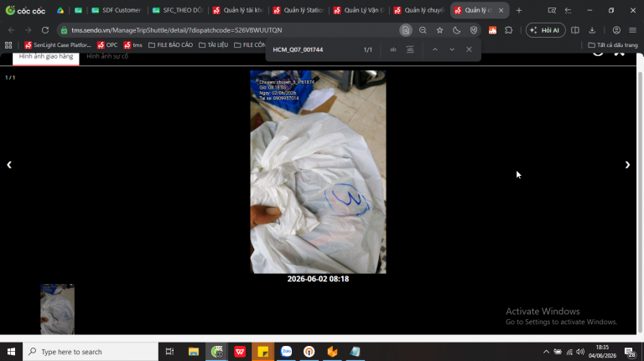
Task: Toggle dark mode moon icon
Action: click(x=456, y=30)
